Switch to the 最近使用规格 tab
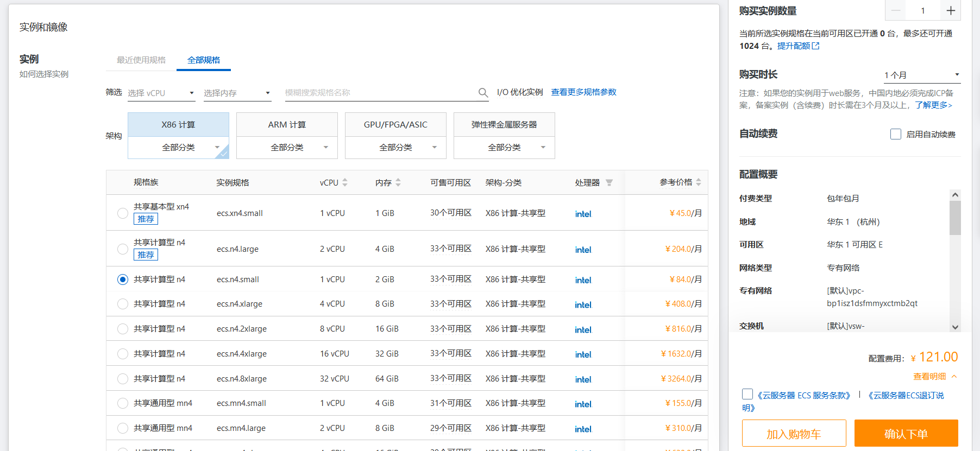The height and width of the screenshot is (451, 980). [141, 60]
